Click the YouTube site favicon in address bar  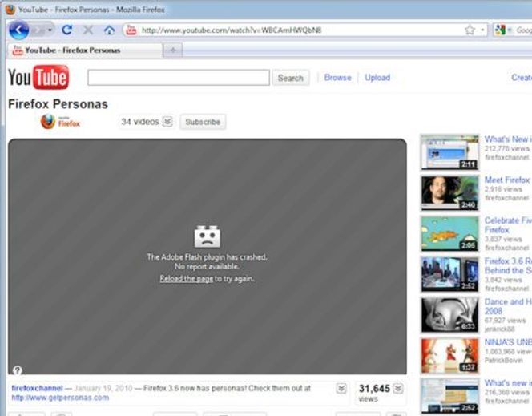click(x=131, y=30)
